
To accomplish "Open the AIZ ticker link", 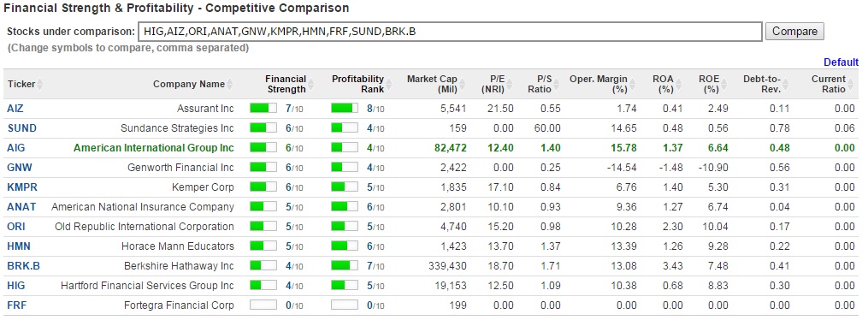I will [15, 109].
